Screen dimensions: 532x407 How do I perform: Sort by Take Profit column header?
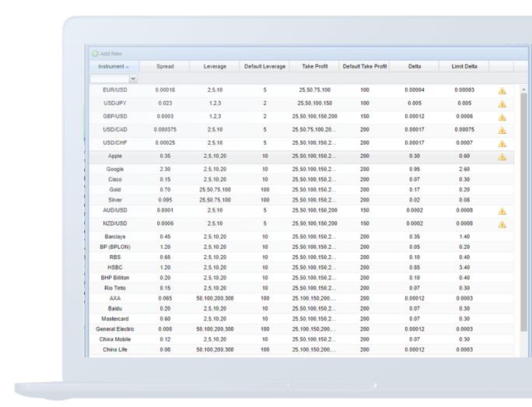coord(314,66)
